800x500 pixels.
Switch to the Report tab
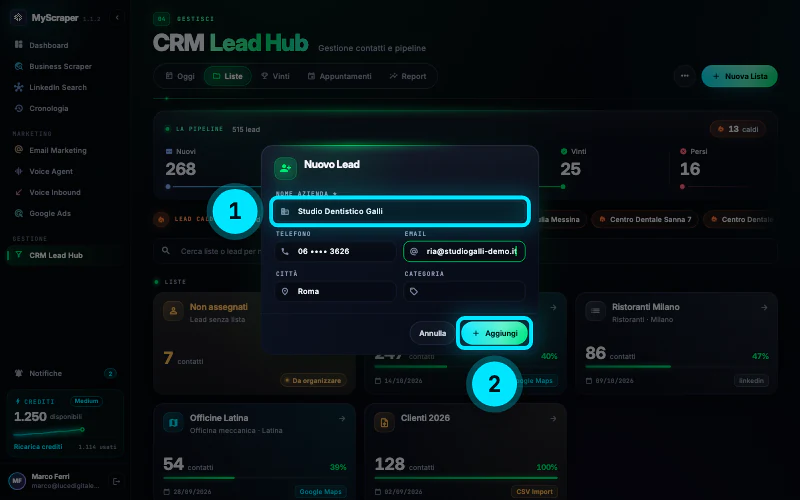point(408,76)
